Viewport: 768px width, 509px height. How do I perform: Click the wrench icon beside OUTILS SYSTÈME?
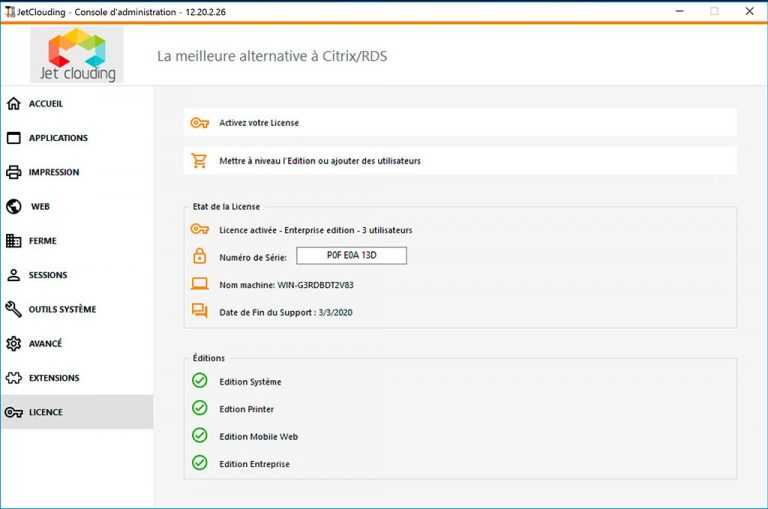(14, 309)
